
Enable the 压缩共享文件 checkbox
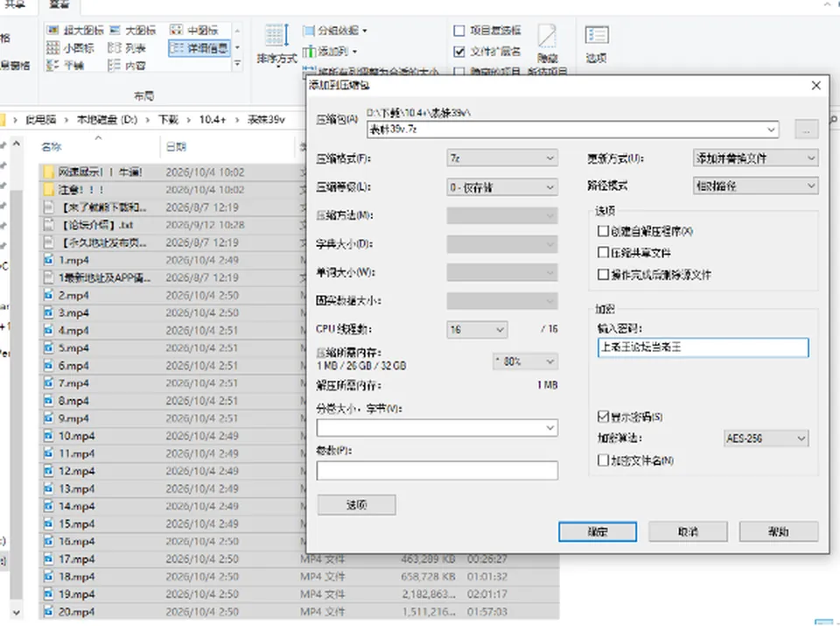point(603,252)
